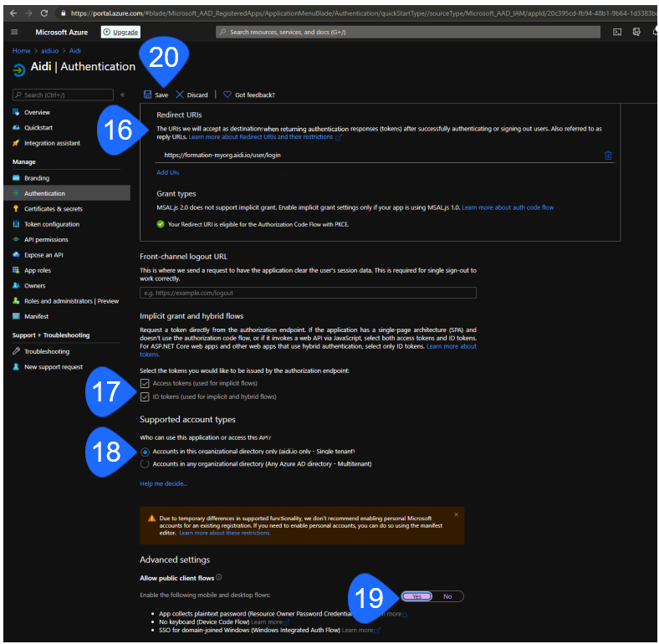Open App roles menu item
Image resolution: width=659 pixels, height=644 pixels.
click(x=38, y=270)
